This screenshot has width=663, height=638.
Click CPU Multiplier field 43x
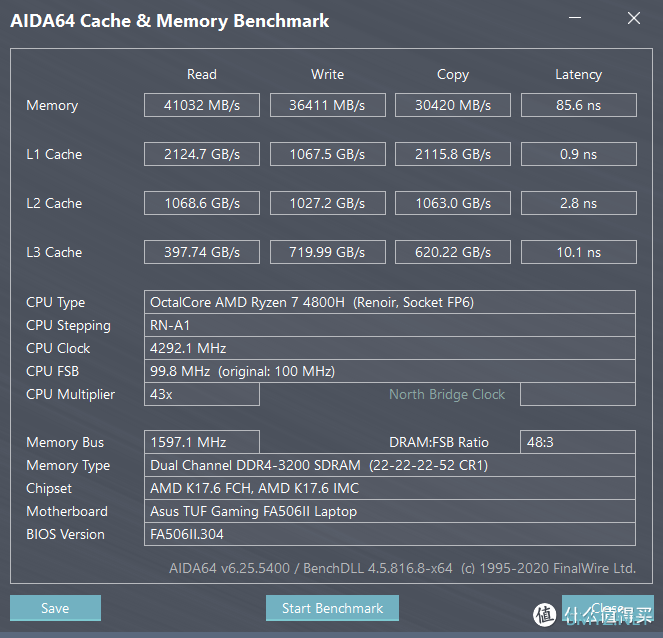click(x=202, y=394)
